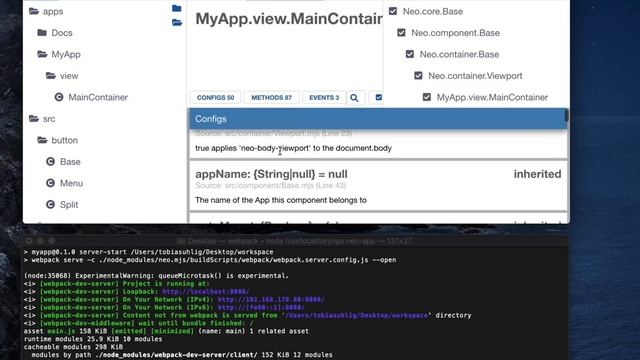Open Split class in tree
This screenshot has height=360, width=640.
[69, 204]
